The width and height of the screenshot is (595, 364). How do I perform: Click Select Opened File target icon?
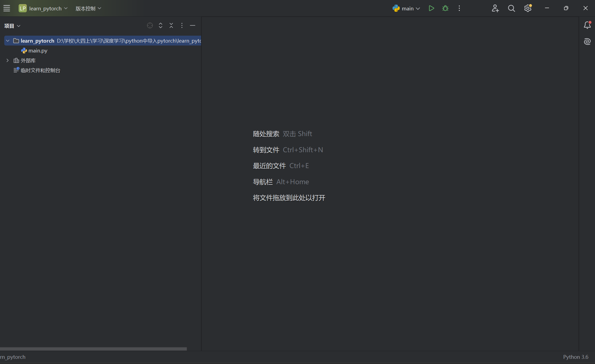150,25
